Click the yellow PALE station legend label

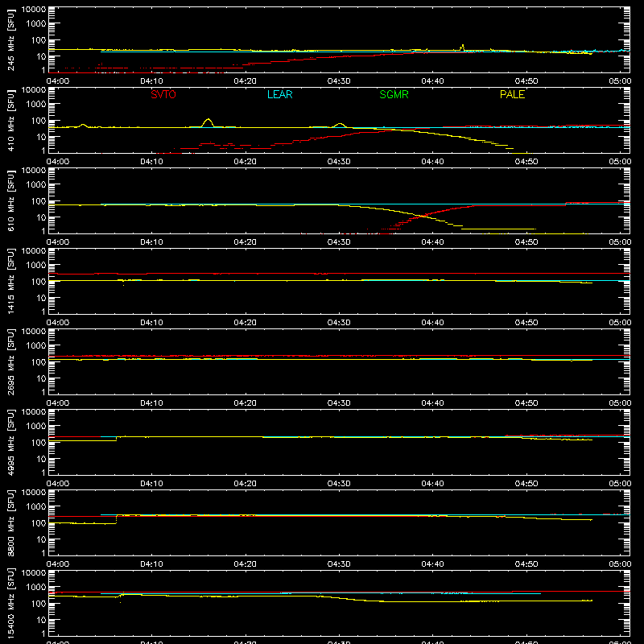[x=512, y=94]
